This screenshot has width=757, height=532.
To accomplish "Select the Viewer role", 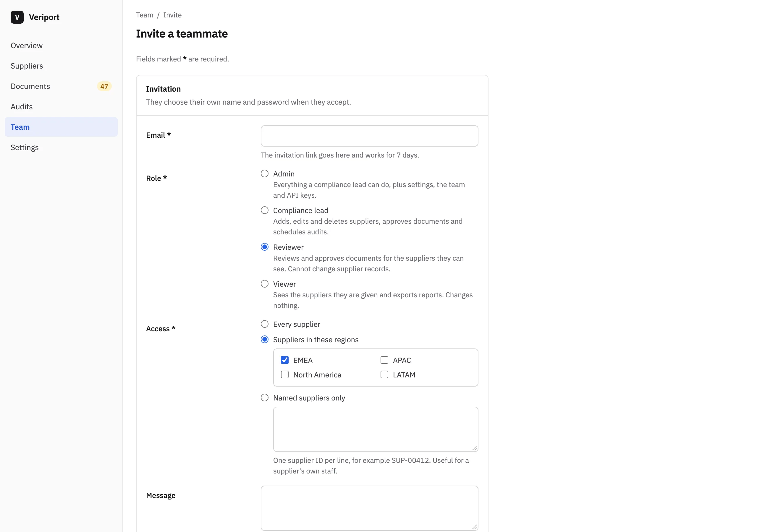I will 264,284.
